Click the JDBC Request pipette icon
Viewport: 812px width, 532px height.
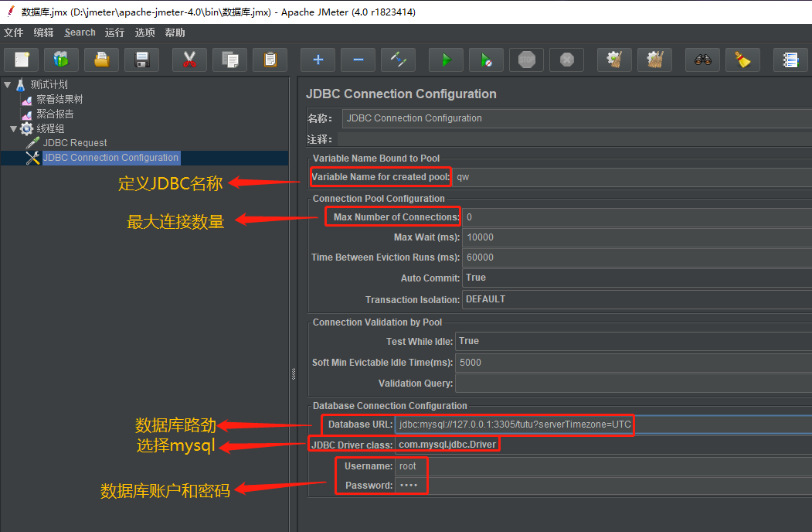(32, 142)
